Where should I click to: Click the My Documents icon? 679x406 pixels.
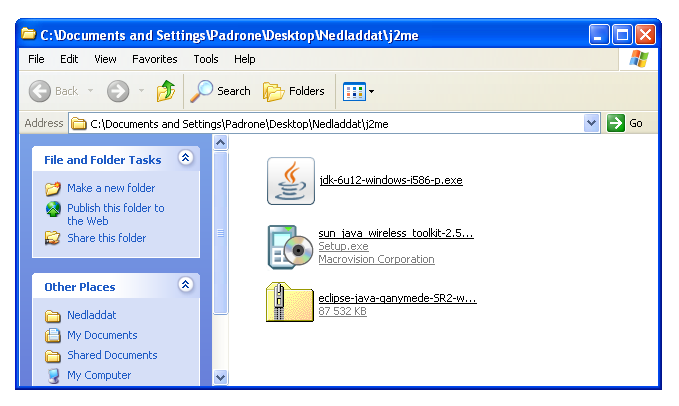point(53,335)
